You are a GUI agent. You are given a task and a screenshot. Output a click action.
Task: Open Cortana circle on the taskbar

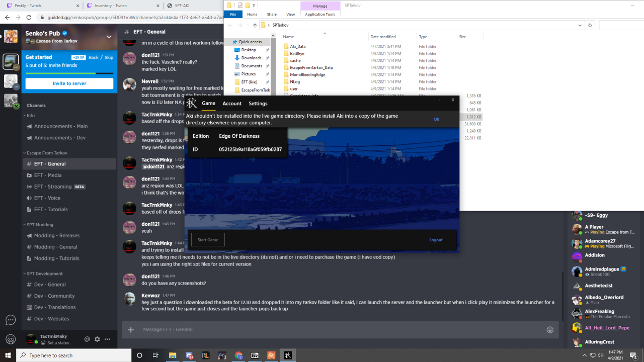(x=139, y=355)
